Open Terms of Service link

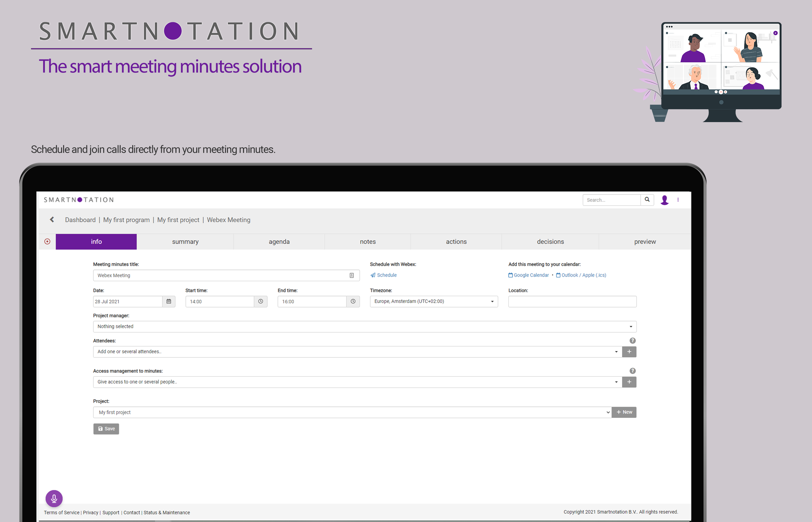[x=62, y=512]
